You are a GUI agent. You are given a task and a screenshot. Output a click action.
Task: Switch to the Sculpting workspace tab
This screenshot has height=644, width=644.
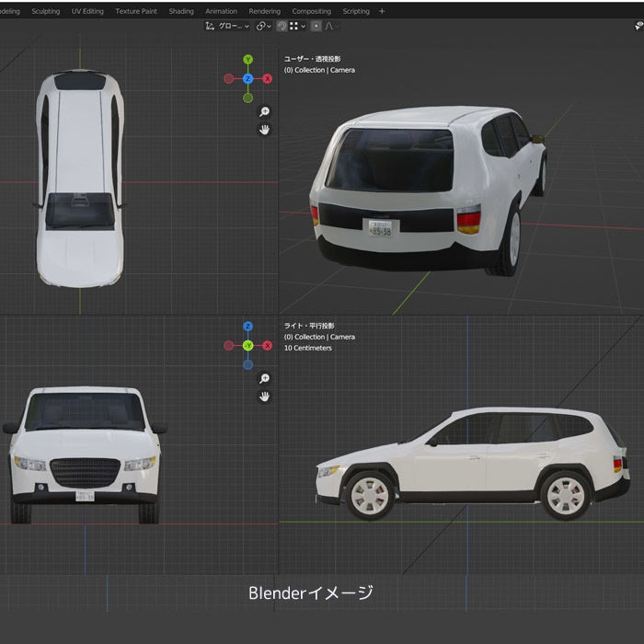point(46,11)
